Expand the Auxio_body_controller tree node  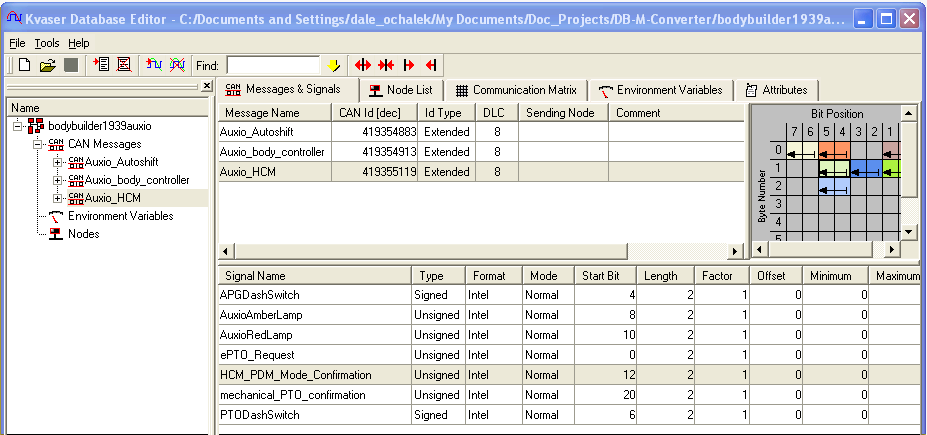click(57, 180)
